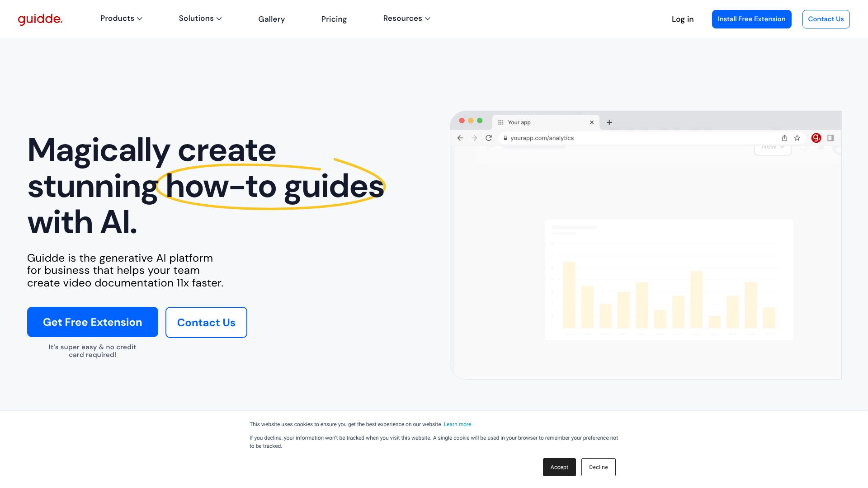Click the share icon in address bar
The image size is (868, 488).
coord(784,138)
